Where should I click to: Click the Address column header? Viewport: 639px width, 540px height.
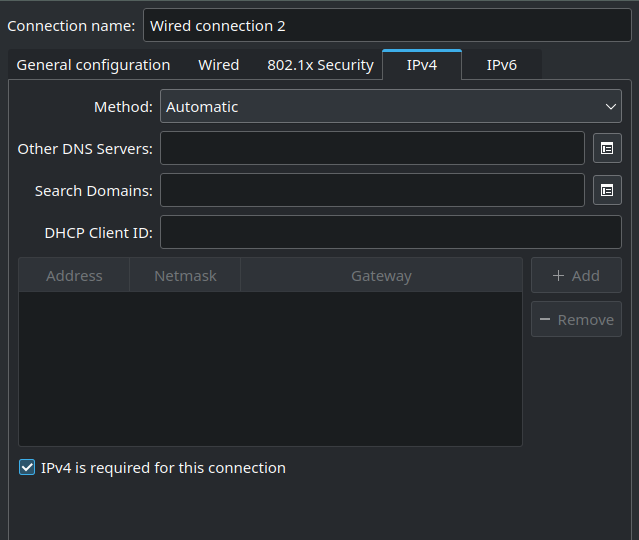pos(74,276)
